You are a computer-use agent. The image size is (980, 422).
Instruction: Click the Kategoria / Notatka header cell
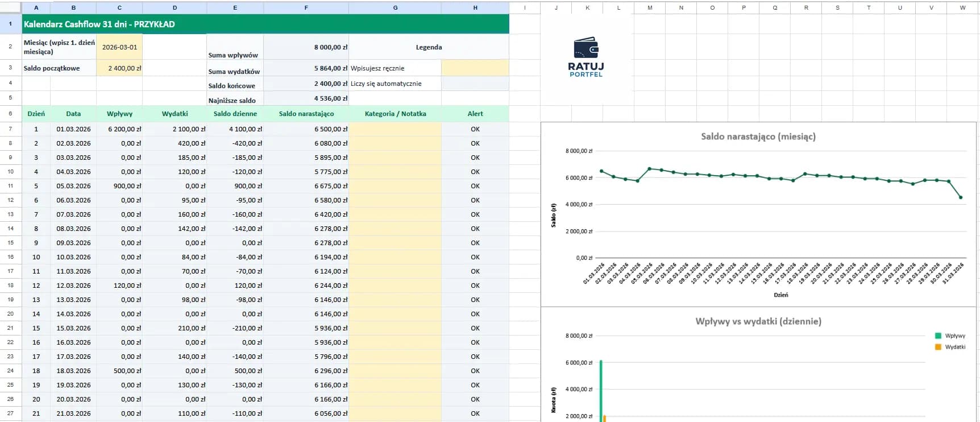395,114
